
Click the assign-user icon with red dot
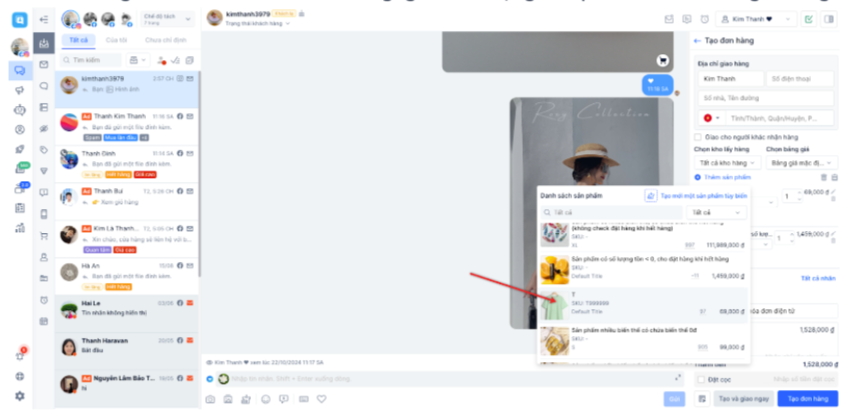(x=161, y=60)
